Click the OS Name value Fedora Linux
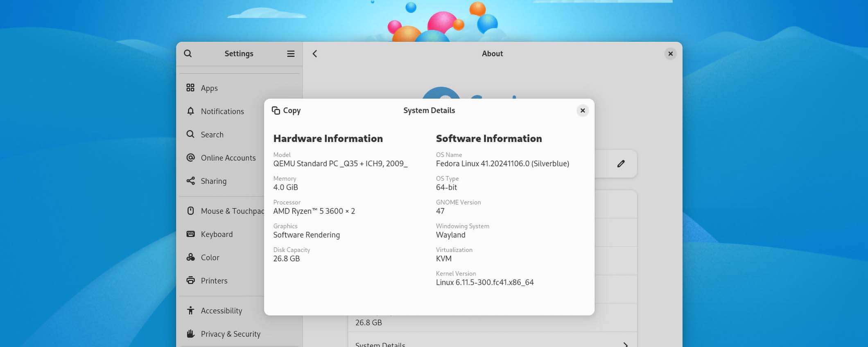This screenshot has width=868, height=347. (502, 164)
